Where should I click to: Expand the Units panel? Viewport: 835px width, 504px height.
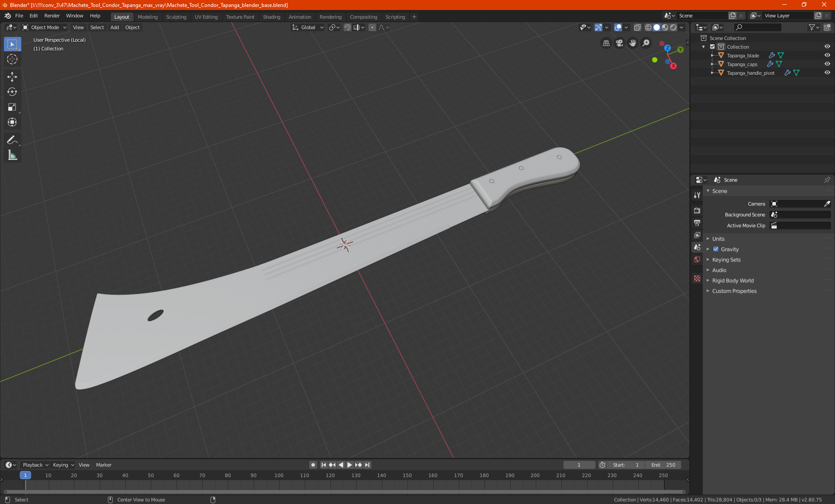point(718,239)
